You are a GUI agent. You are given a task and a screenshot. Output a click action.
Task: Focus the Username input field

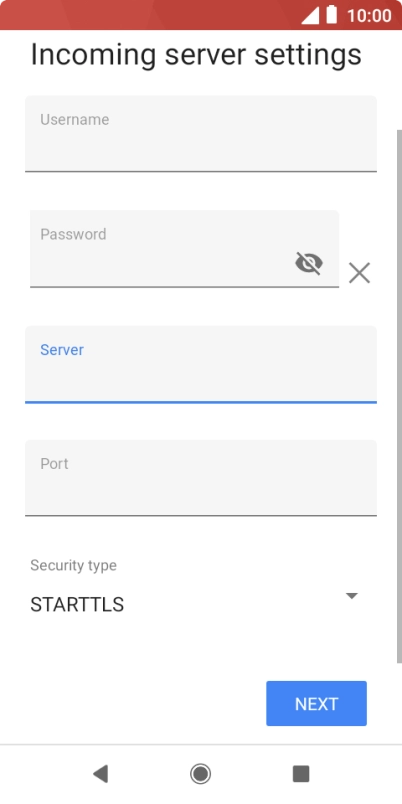(201, 133)
